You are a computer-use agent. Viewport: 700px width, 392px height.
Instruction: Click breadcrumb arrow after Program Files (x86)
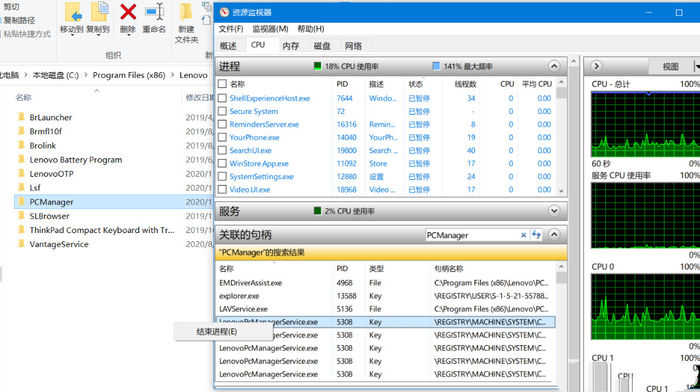click(x=172, y=75)
